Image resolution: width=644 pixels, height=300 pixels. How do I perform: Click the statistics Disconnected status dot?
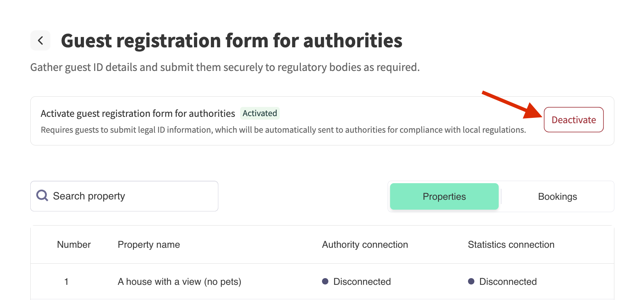pos(471,281)
